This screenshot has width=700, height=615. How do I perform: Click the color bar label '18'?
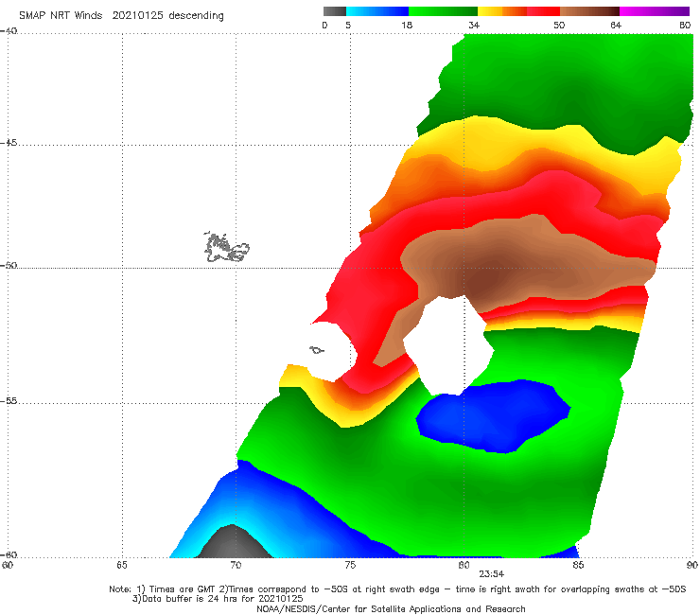point(407,25)
